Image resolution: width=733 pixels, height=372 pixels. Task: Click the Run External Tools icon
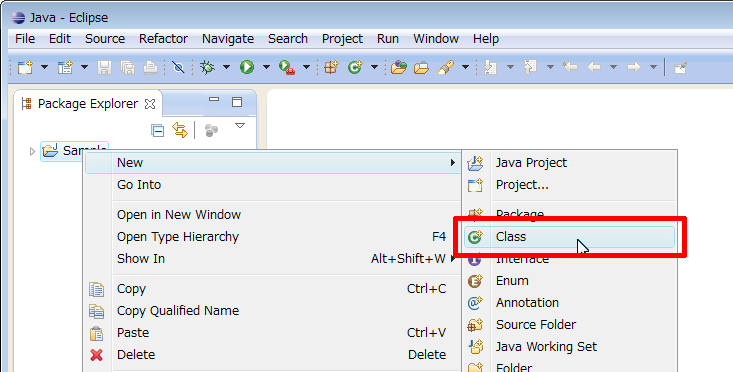click(x=287, y=67)
